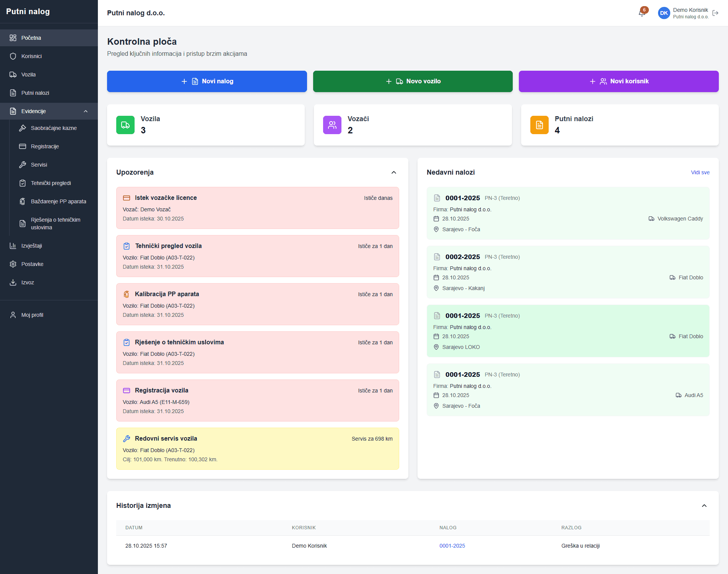Collapse the Historija izmjena section
This screenshot has width=728, height=574.
[704, 506]
